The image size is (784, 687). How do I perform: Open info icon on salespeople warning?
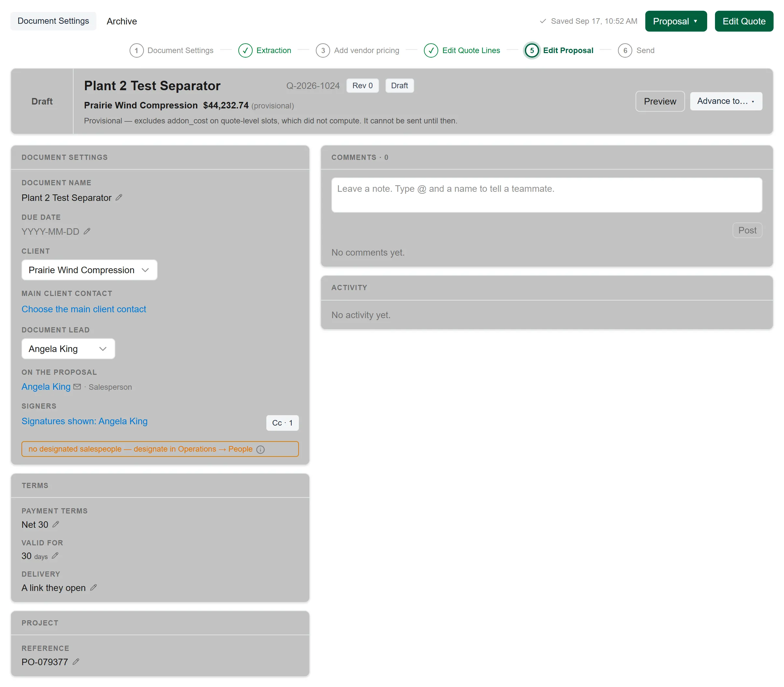click(261, 449)
